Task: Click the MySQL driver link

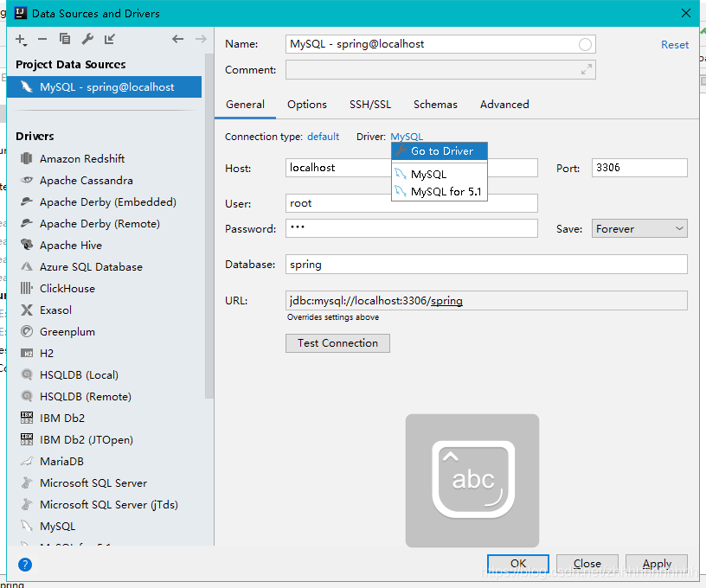Action: pos(407,137)
